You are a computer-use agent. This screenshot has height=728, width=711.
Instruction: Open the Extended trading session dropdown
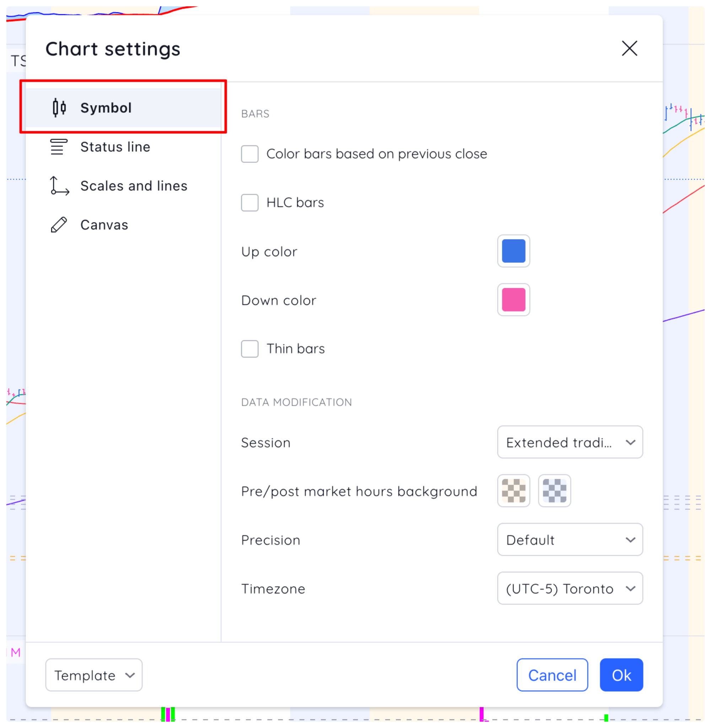[570, 443]
